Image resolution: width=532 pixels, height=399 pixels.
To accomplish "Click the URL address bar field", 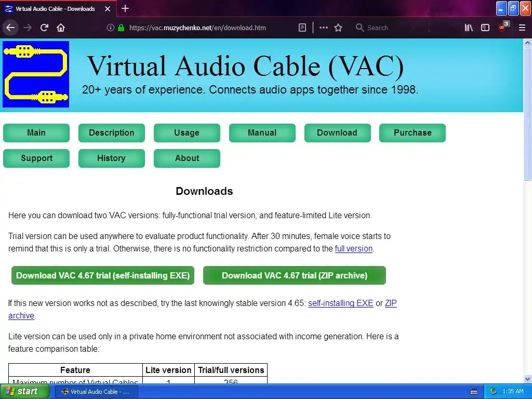I will tap(197, 28).
